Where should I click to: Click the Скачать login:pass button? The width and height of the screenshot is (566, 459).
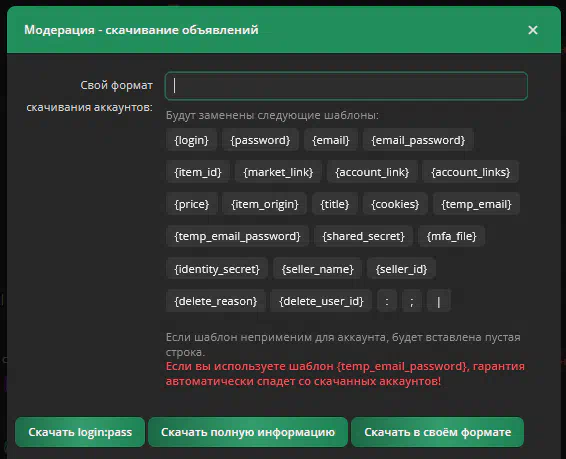click(80, 432)
